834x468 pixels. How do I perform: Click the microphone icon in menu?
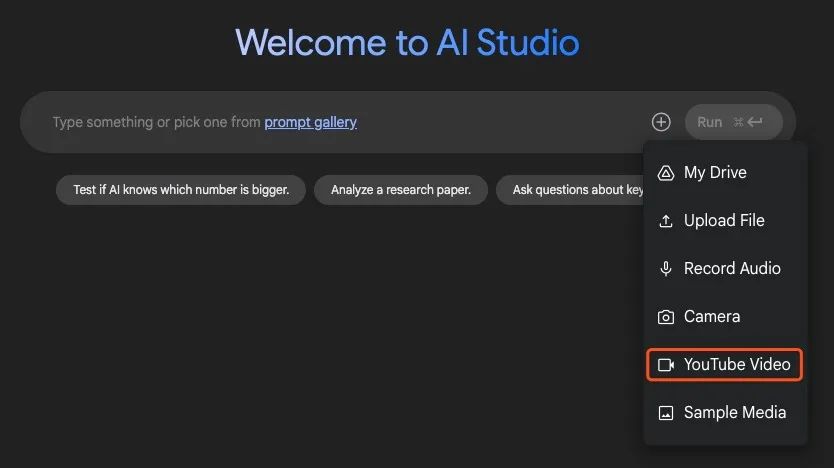[665, 269]
